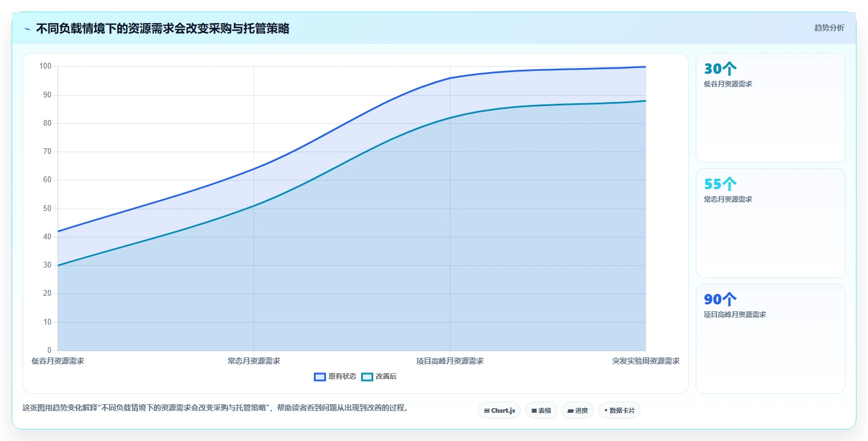Click x-axis label 项目高峰月资源需求
Screen dimensions: 868x441
point(450,361)
